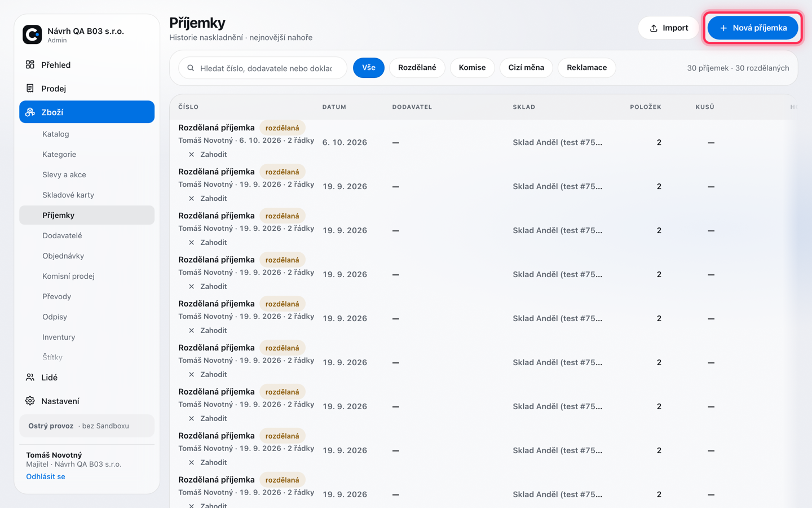Open Převody page
Screen dimensions: 812x508
pyautogui.click(x=87, y=296)
